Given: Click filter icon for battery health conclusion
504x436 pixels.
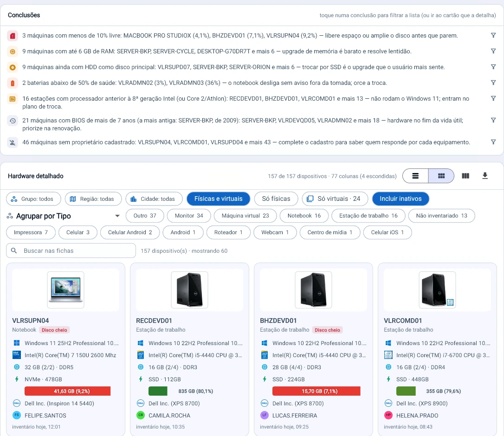Looking at the screenshot, I should pos(493,83).
